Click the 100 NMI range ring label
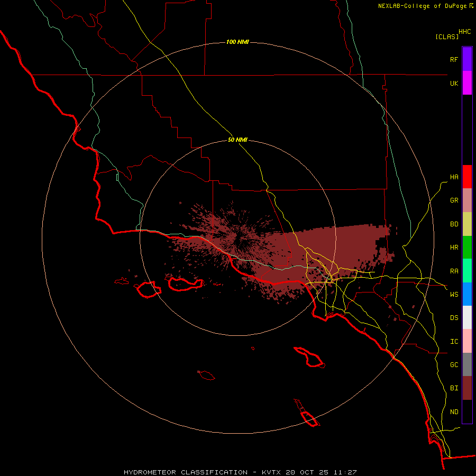This screenshot has width=476, height=476. coord(237,42)
